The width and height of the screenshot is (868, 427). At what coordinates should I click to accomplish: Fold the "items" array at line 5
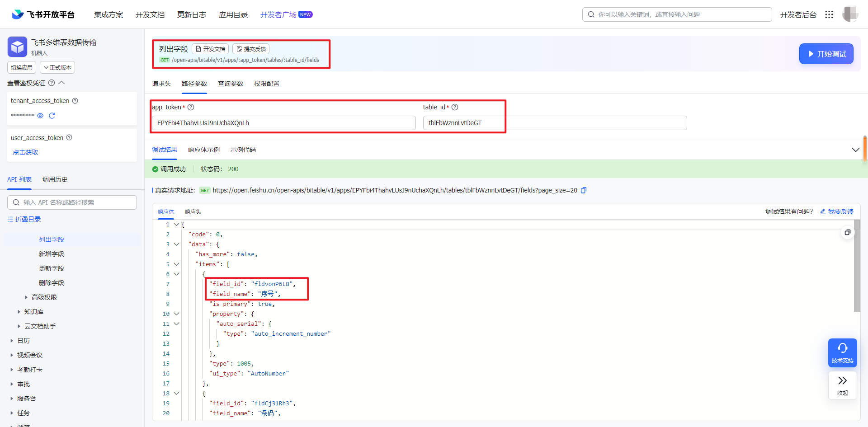[176, 264]
